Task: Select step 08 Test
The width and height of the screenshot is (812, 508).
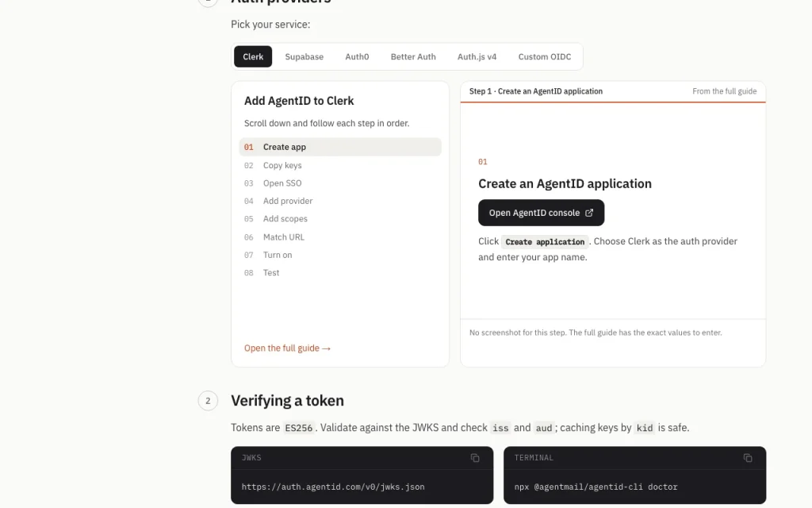Action: 339,273
